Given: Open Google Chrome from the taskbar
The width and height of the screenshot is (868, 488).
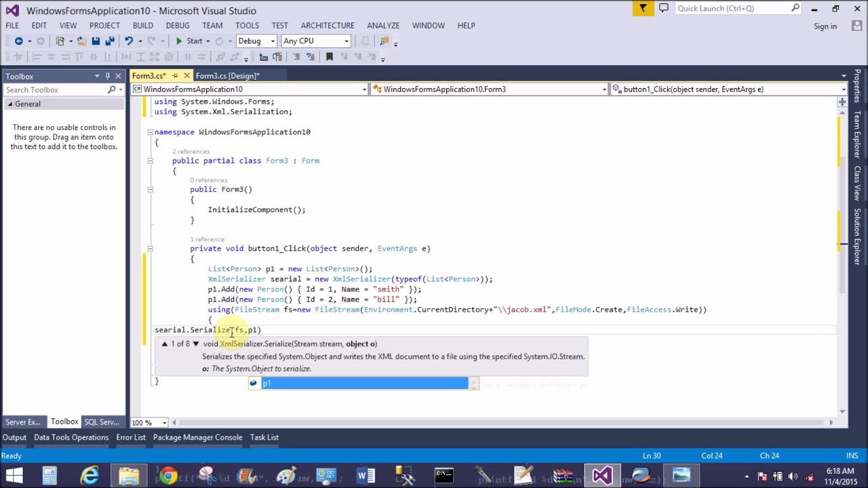Looking at the screenshot, I should (167, 476).
